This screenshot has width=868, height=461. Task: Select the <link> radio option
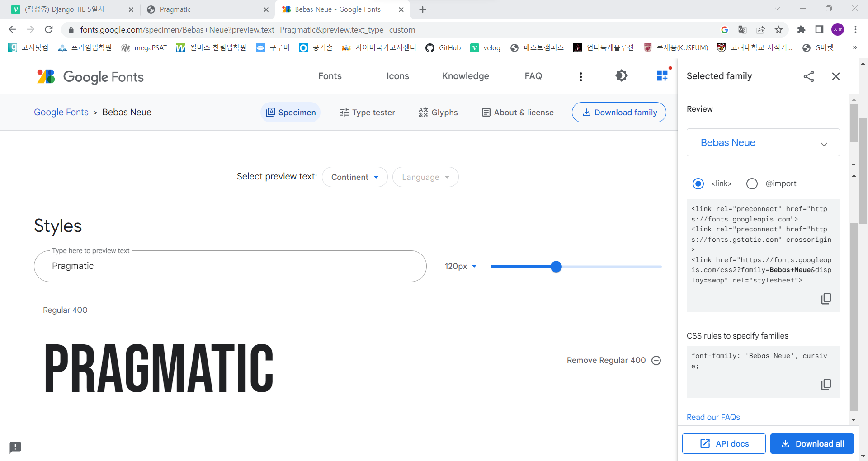click(x=698, y=183)
